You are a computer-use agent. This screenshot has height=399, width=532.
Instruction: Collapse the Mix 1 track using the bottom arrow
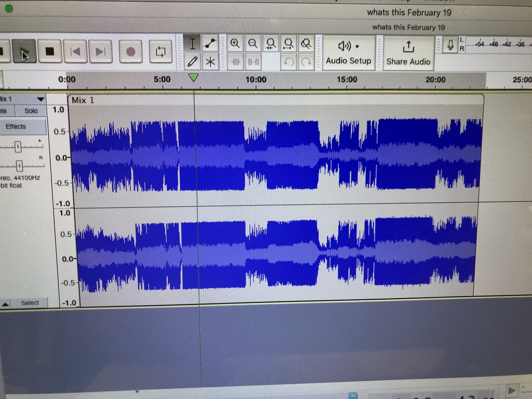pyautogui.click(x=5, y=303)
